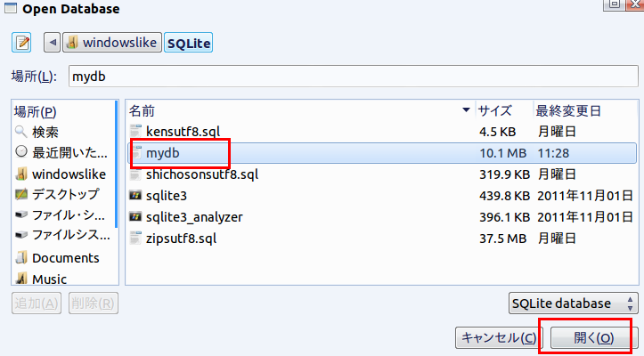Select zipsutf8.sql file
This screenshot has width=644, height=356.
[x=181, y=238]
